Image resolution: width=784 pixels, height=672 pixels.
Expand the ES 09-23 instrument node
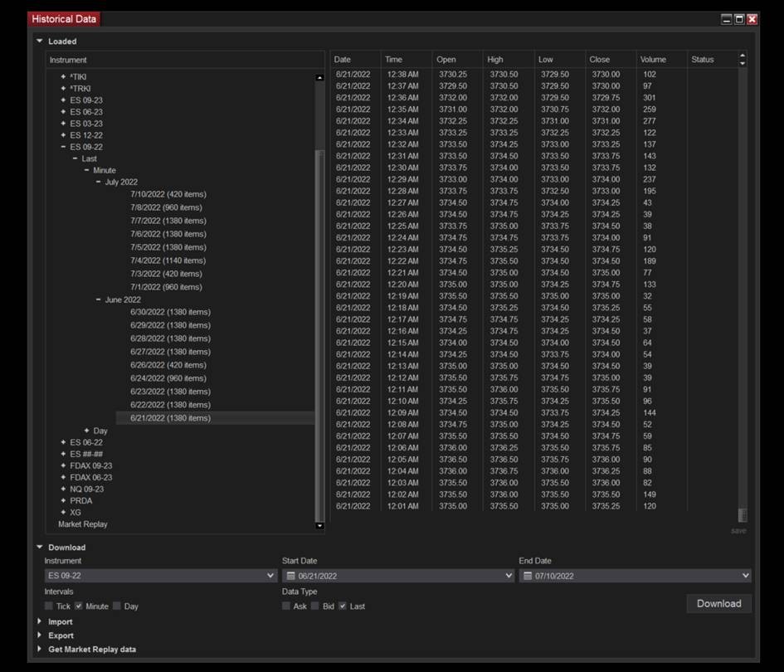(63, 100)
